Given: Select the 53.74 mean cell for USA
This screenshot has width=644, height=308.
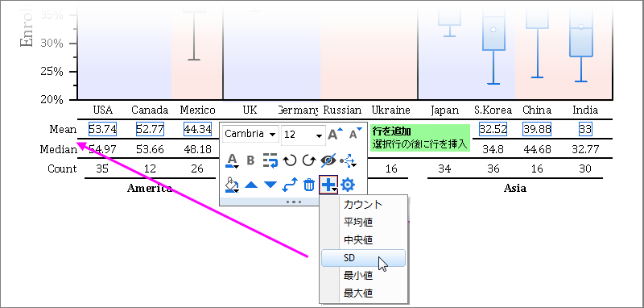Looking at the screenshot, I should point(103,129).
